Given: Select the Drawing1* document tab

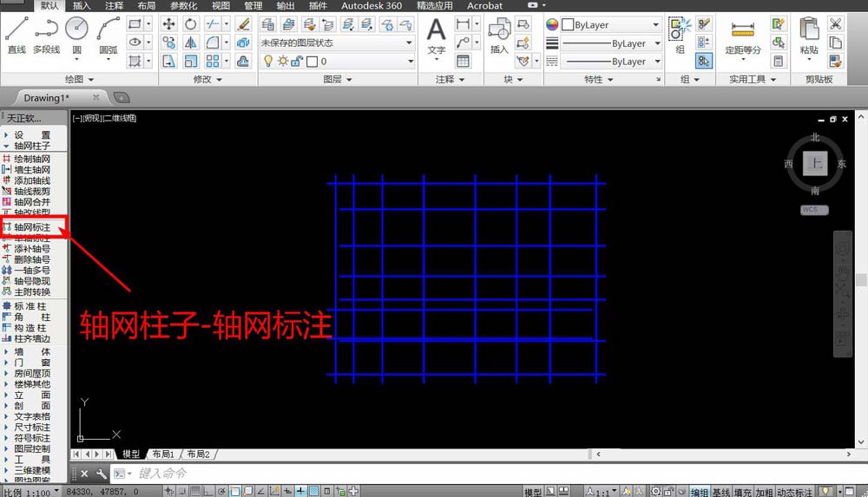Looking at the screenshot, I should 47,98.
